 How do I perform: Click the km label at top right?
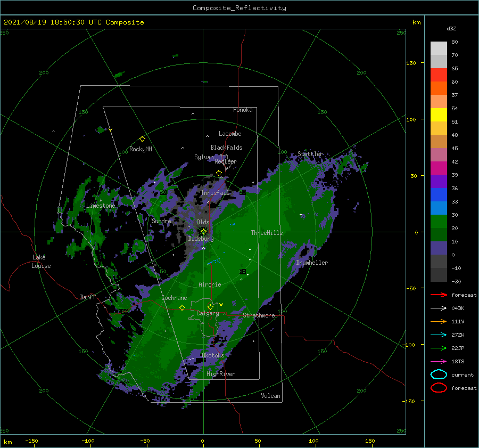(417, 22)
